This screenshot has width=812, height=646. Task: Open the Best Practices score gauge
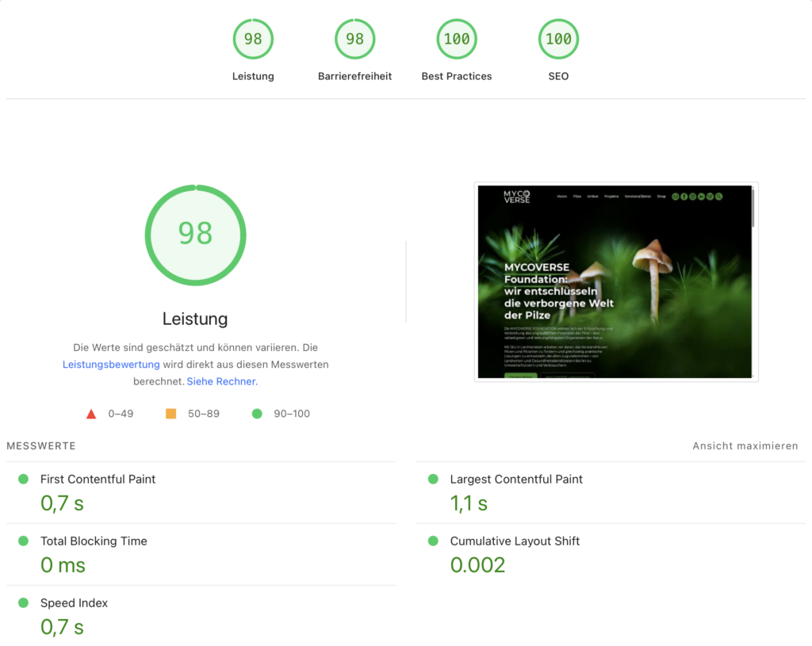click(457, 40)
